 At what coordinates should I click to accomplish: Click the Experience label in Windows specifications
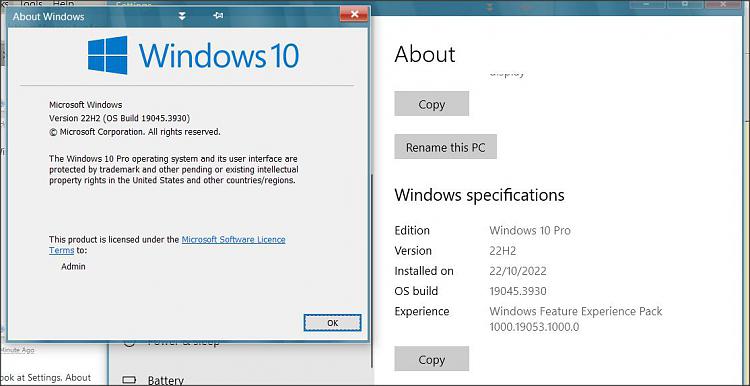point(422,311)
